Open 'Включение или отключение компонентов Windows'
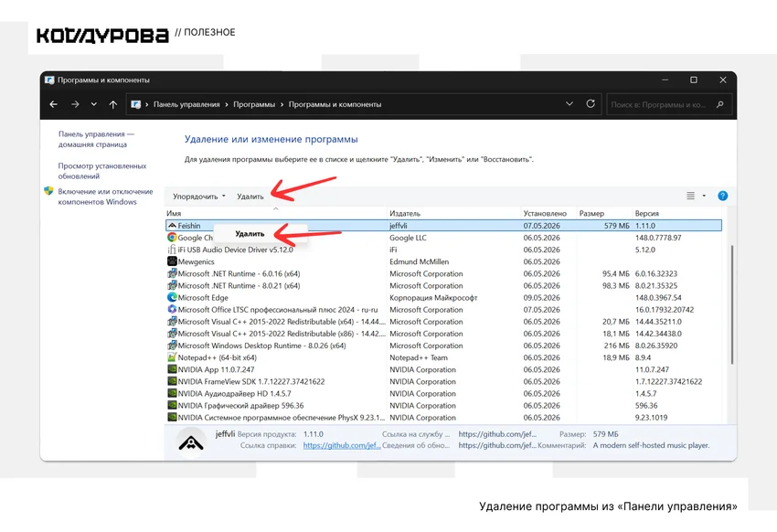777x532 pixels. point(105,197)
